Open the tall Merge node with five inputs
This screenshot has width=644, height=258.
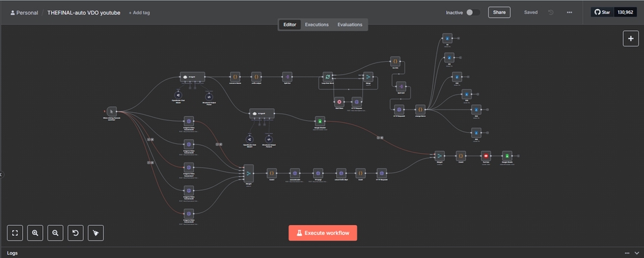point(248,173)
